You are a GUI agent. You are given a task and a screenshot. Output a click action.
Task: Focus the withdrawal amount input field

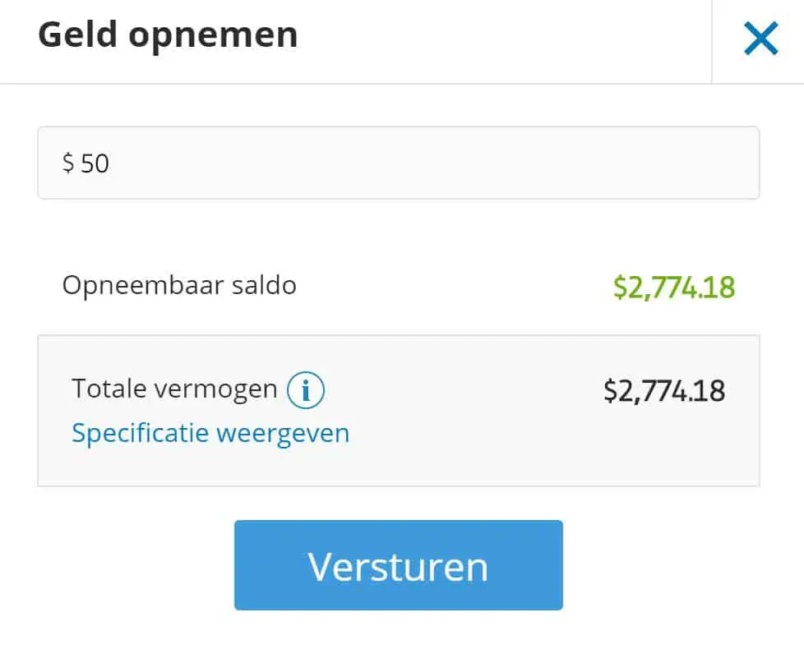399,163
